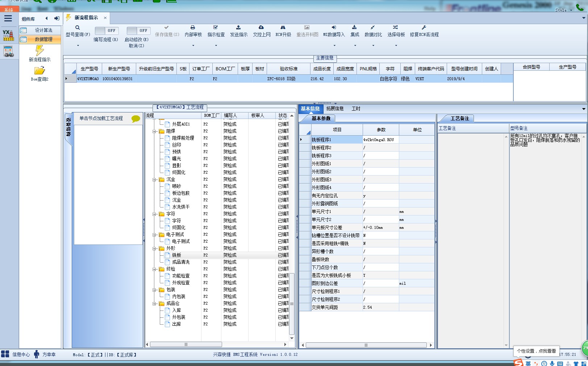
Task: Click the 验收标准 column header
Action: [x=288, y=69]
